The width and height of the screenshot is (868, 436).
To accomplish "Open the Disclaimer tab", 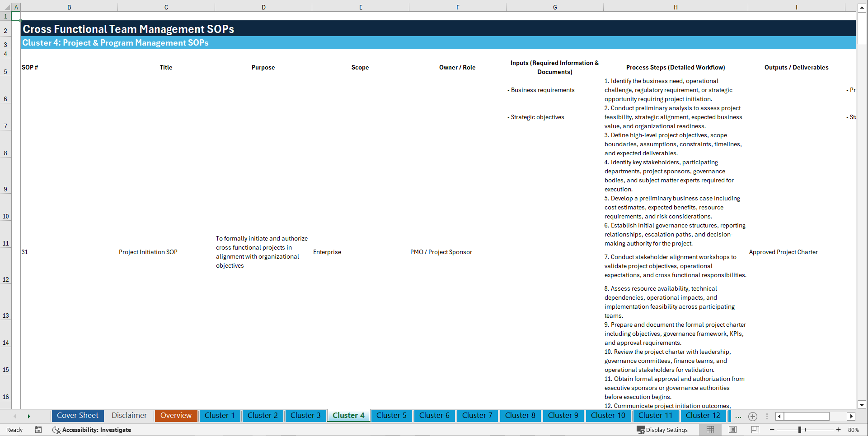I will pos(129,416).
